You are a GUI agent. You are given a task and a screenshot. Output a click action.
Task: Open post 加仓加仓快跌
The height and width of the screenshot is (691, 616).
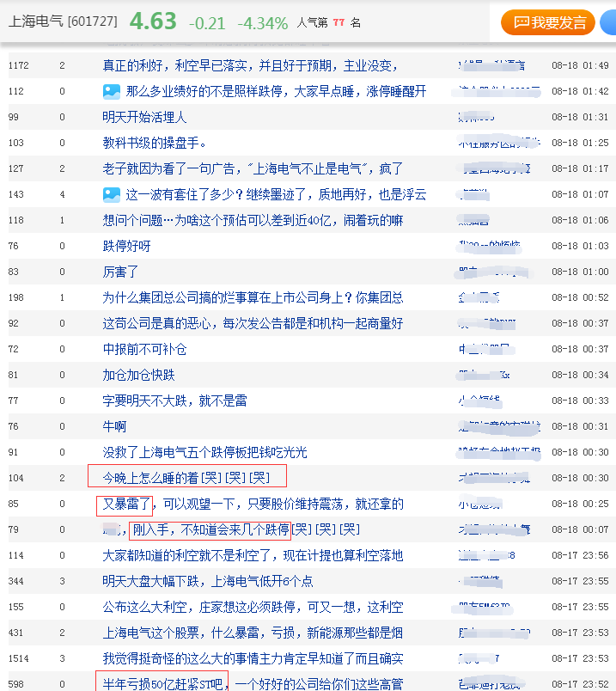click(x=139, y=375)
